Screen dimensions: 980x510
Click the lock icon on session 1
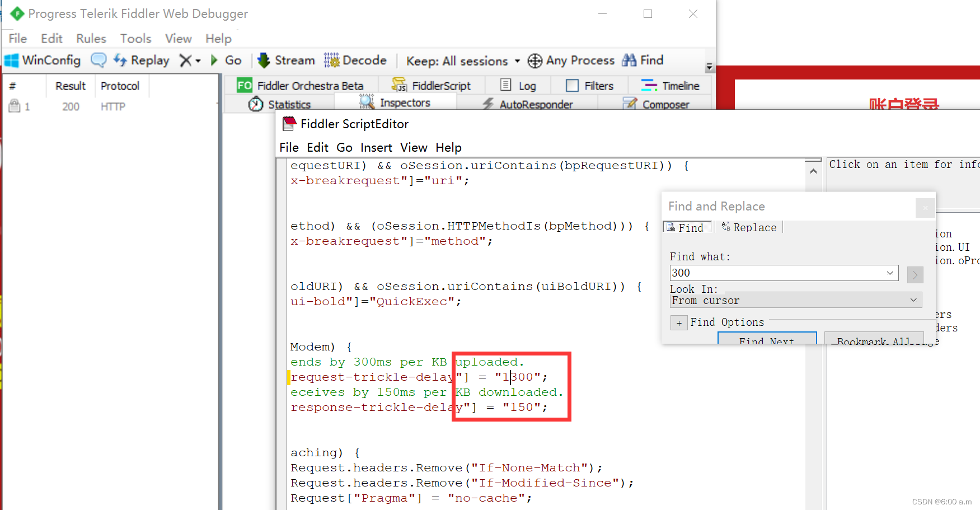pyautogui.click(x=15, y=106)
